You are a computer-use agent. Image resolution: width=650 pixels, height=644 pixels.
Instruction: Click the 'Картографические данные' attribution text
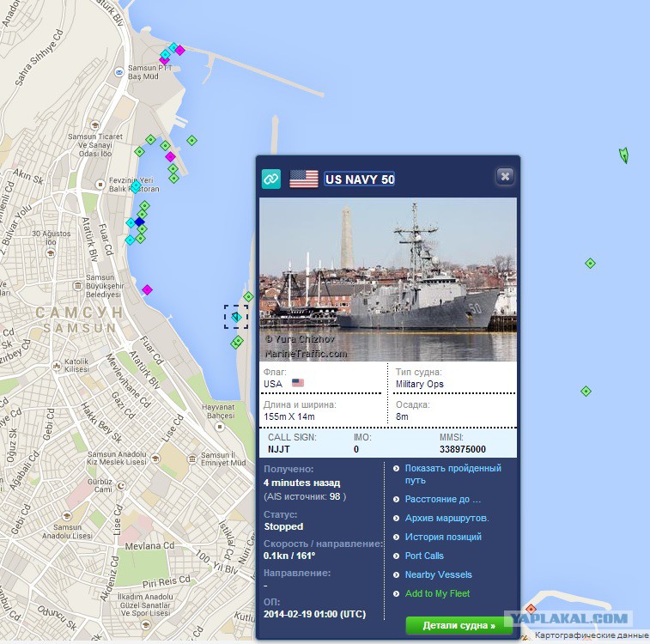click(592, 635)
